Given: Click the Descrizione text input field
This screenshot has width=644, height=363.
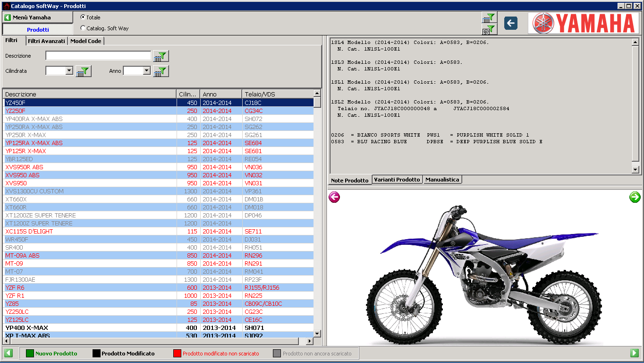Looking at the screenshot, I should click(x=98, y=56).
